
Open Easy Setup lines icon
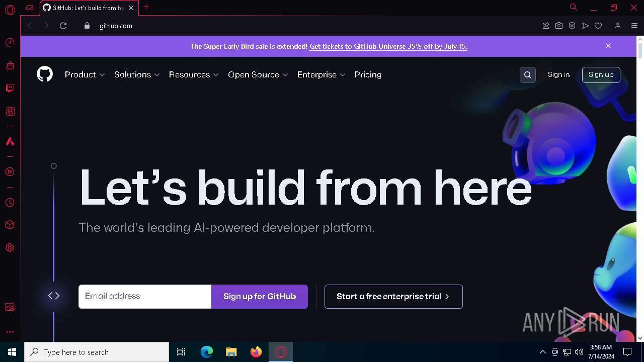[634, 26]
